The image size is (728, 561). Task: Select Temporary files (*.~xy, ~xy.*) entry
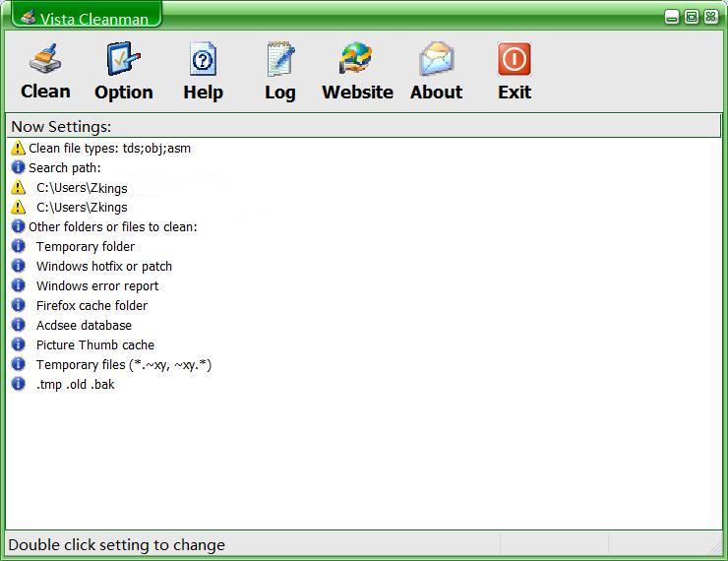coord(124,365)
